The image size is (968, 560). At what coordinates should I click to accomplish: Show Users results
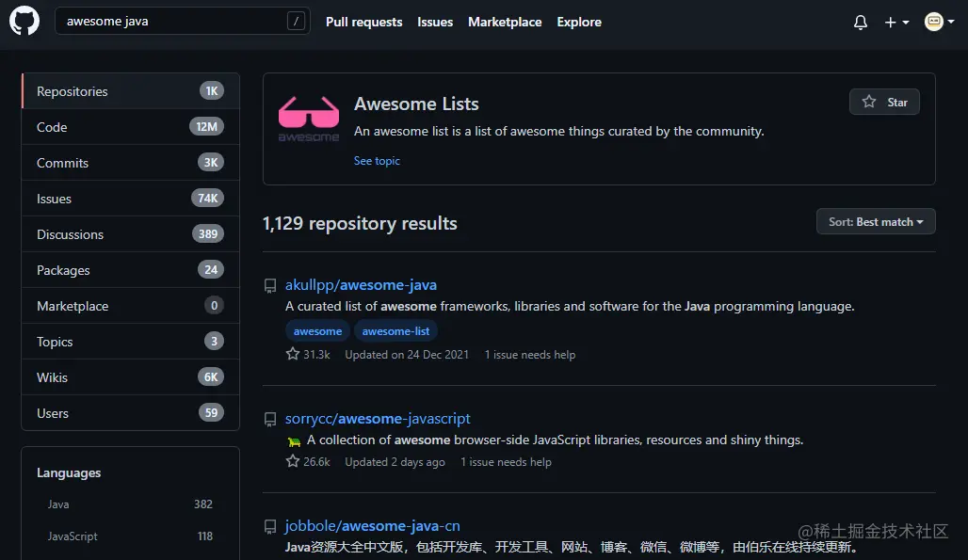[x=131, y=413]
